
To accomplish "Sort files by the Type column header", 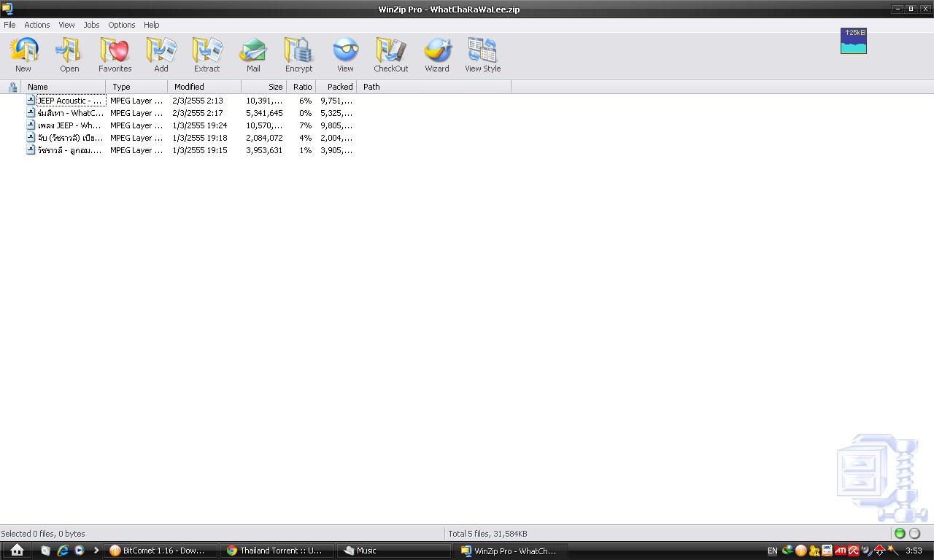I will click(136, 87).
